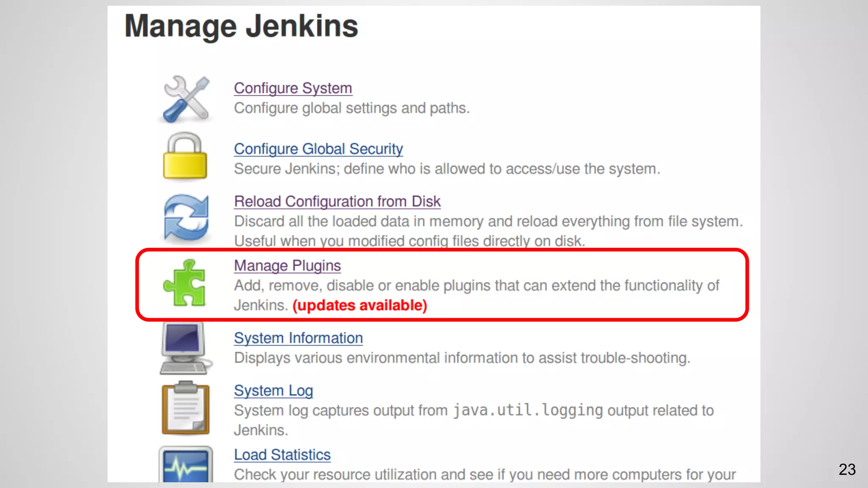Click the yellow padlock Global Security icon
This screenshot has width=868, height=488.
pos(185,156)
